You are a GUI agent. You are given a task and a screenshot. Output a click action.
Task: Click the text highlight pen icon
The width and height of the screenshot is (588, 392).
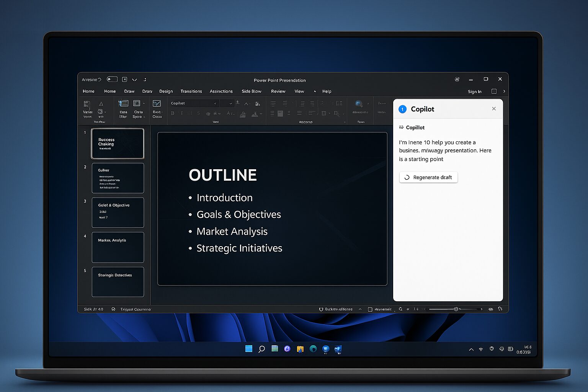(x=243, y=114)
